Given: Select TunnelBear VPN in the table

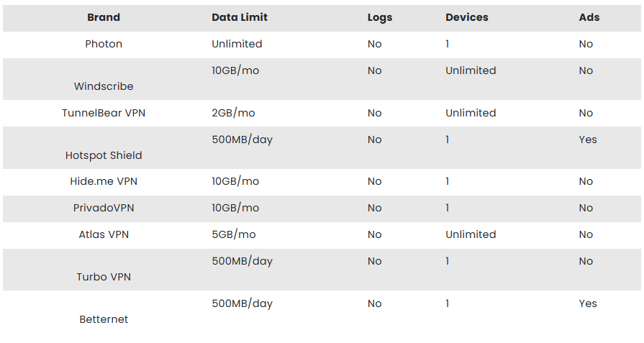Looking at the screenshot, I should pyautogui.click(x=104, y=113).
